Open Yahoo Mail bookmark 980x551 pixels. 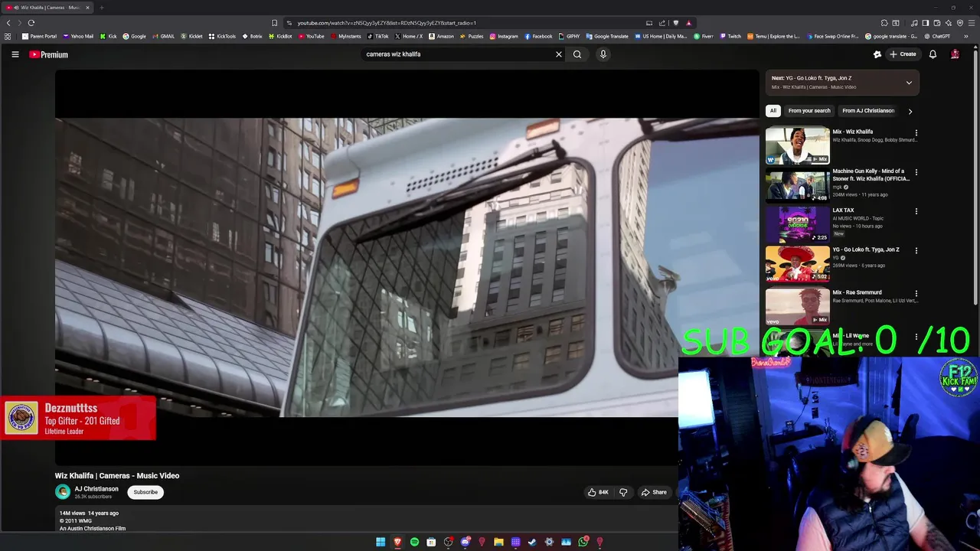coord(78,36)
